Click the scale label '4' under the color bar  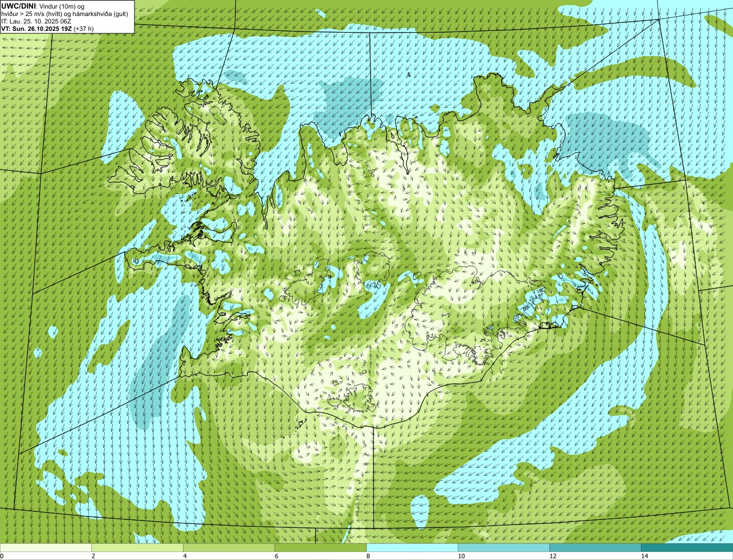tap(184, 556)
